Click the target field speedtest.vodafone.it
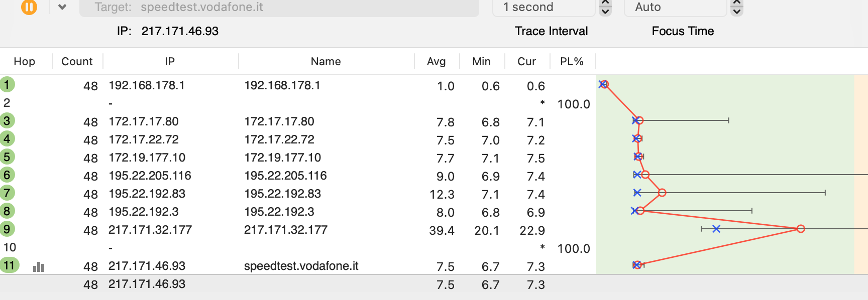The image size is (868, 300). (x=279, y=8)
